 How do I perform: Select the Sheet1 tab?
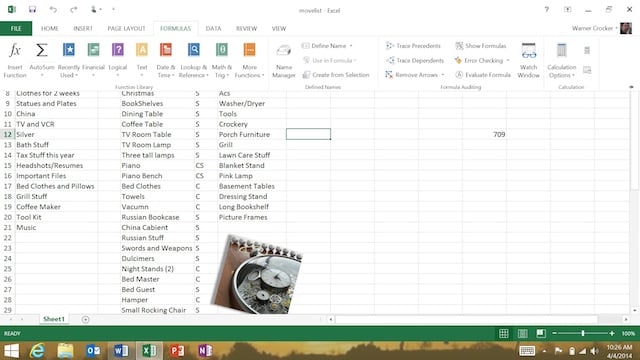54,319
